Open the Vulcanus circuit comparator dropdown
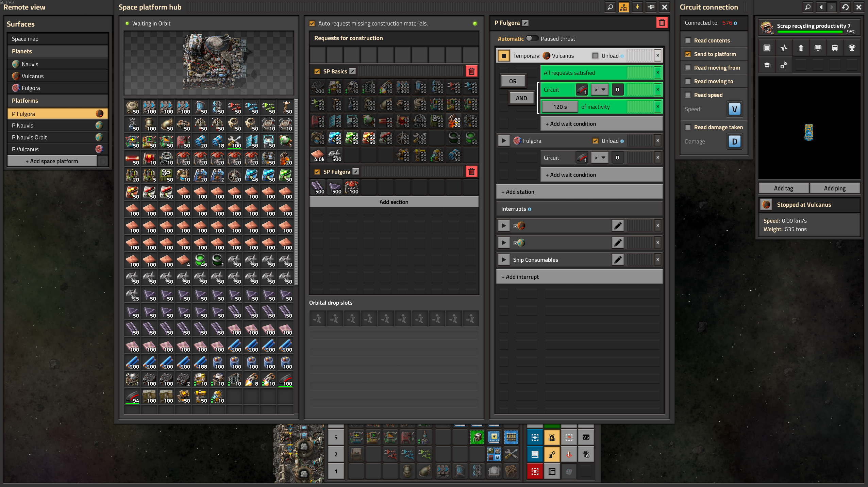 point(599,90)
